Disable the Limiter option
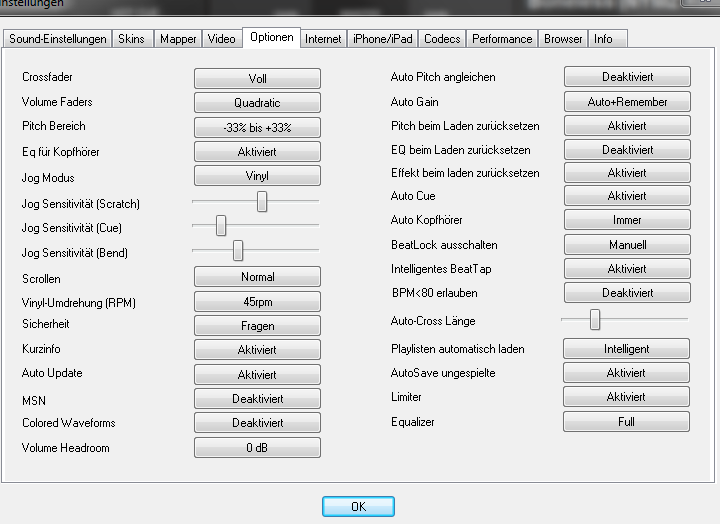 [627, 398]
